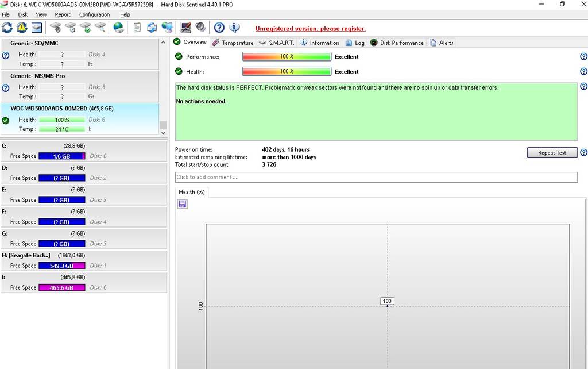Click the Unregistered version, please register link
The width and height of the screenshot is (588, 369).
tap(310, 29)
